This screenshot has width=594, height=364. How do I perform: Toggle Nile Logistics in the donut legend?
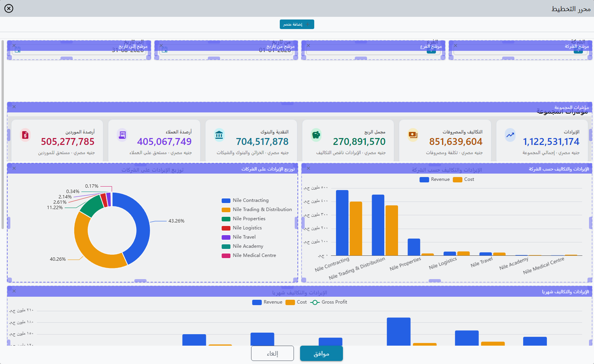(242, 228)
